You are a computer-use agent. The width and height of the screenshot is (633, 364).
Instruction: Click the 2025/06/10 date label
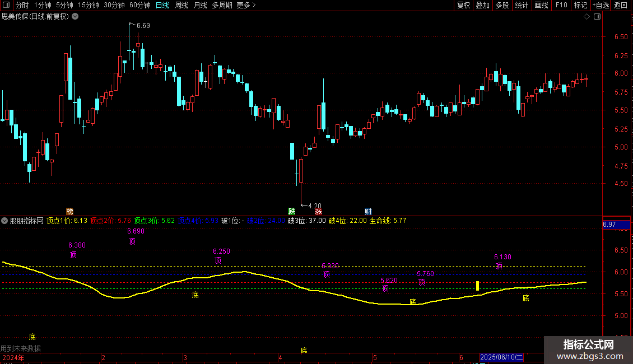(502, 357)
